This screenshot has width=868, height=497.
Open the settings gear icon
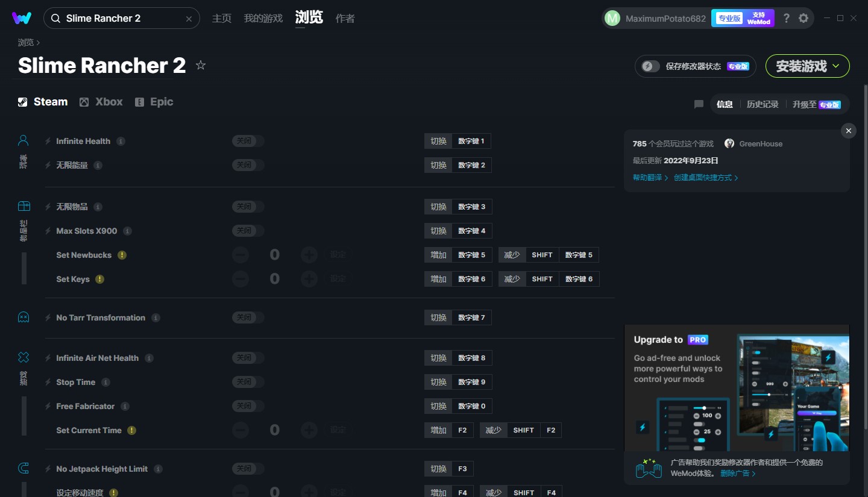coord(804,18)
